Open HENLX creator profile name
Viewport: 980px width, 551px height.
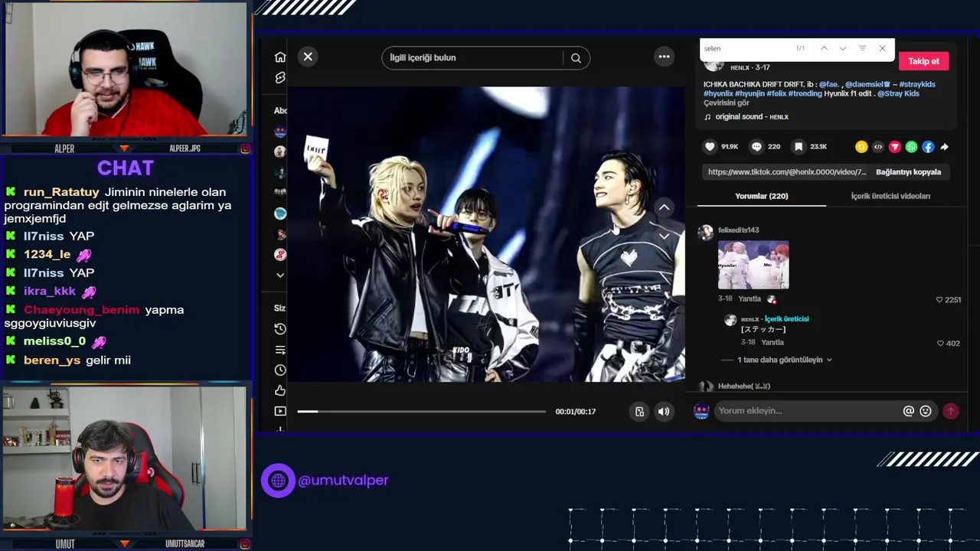tap(739, 68)
